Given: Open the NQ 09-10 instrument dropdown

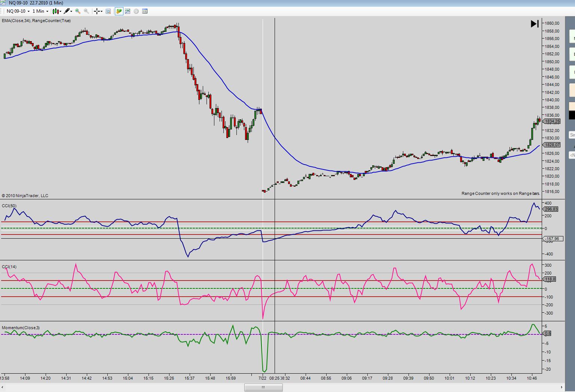Looking at the screenshot, I should point(18,11).
